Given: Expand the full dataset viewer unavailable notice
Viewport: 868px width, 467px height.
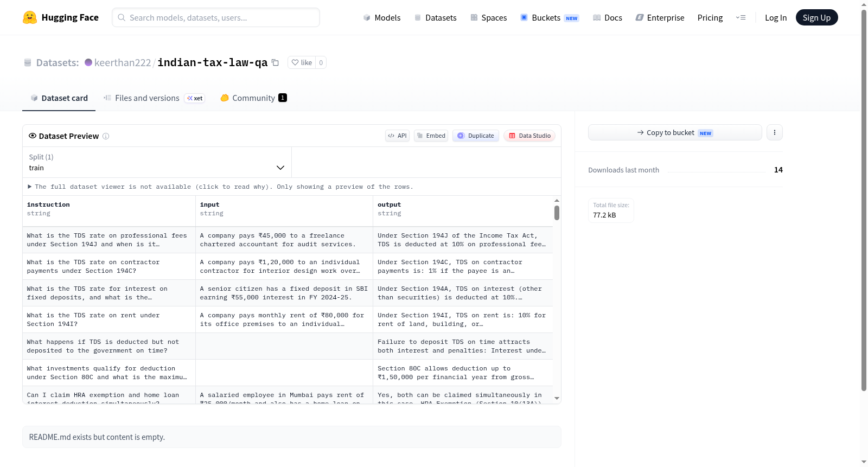Looking at the screenshot, I should tap(221, 187).
